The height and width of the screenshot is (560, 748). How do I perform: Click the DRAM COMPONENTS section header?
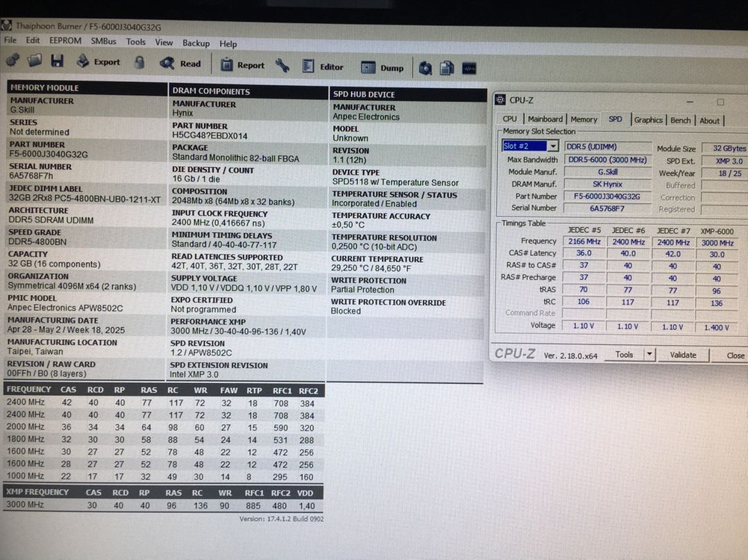coord(247,90)
